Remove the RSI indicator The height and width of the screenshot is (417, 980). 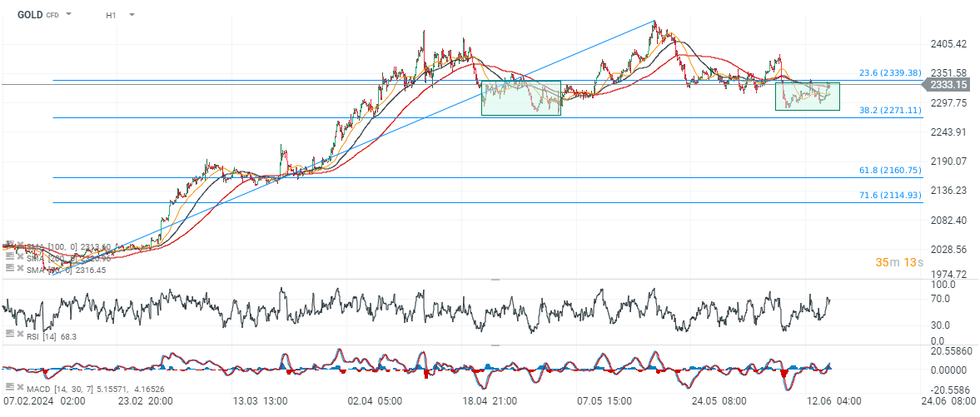[20, 335]
